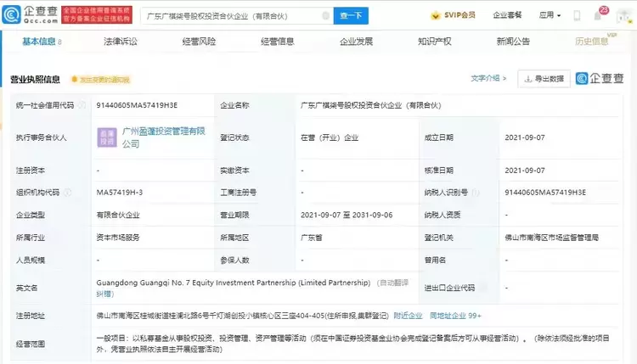Viewport: 637px width, 364px height.
Task: Clear the search box with the X icon
Action: coord(325,16)
